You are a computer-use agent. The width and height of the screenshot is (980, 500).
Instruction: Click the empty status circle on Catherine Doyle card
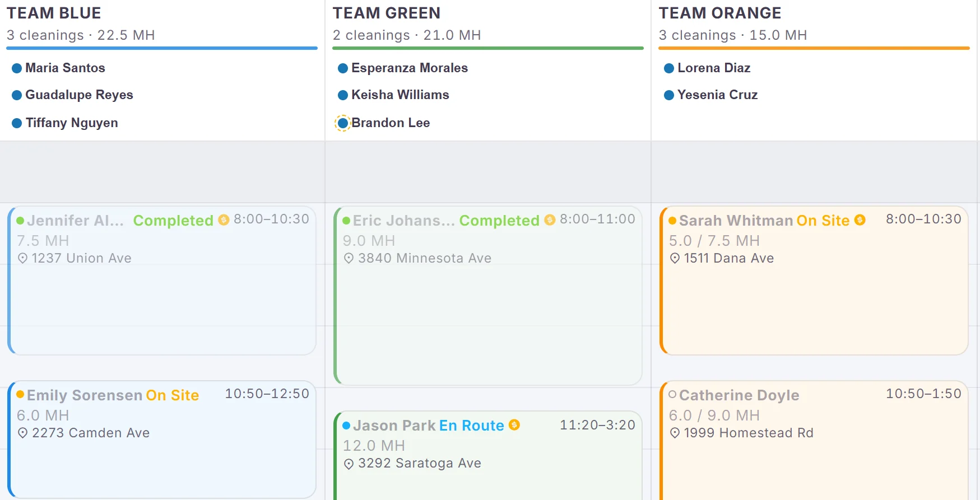[672, 394]
